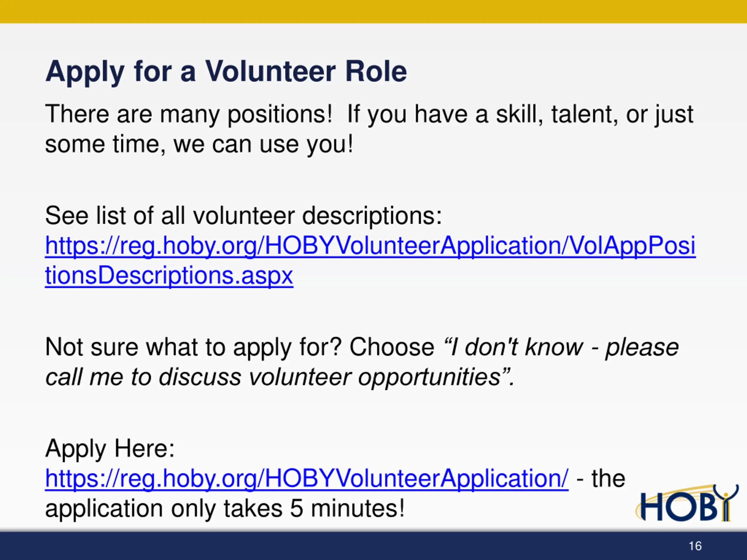Select the 'Apply for a Volunteer Role' title

tap(226, 72)
